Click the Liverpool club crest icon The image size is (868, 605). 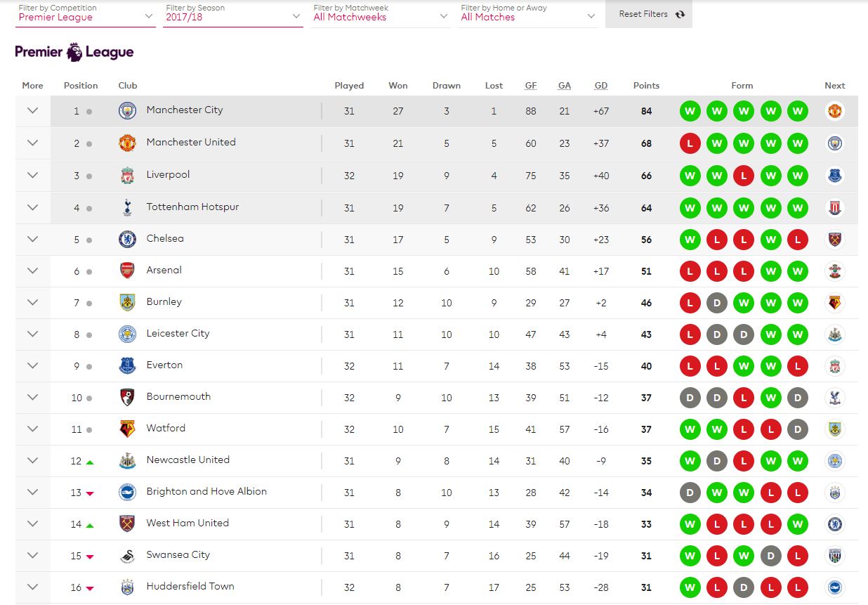click(x=127, y=176)
